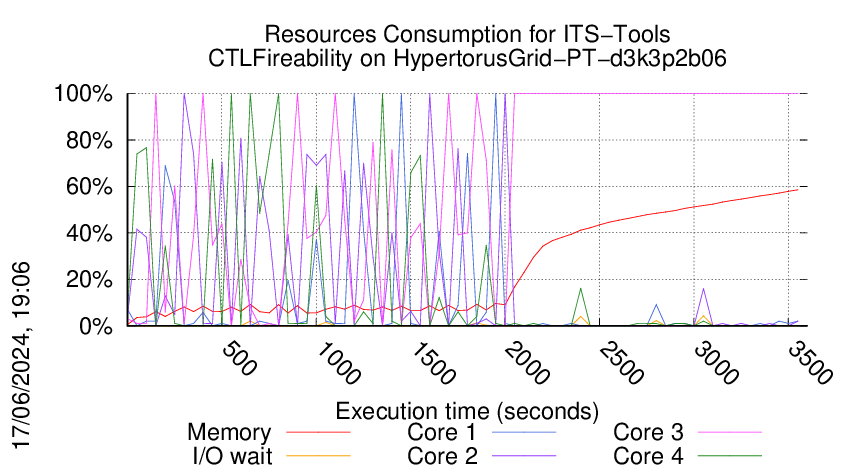Click the green Core 4 spike near 2400 seconds

pyautogui.click(x=581, y=289)
